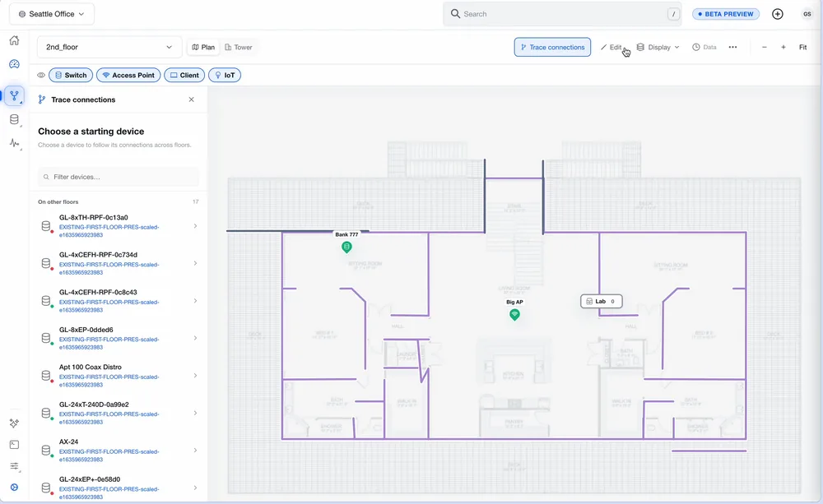
Task: Click the more options ellipsis icon
Action: [x=732, y=47]
